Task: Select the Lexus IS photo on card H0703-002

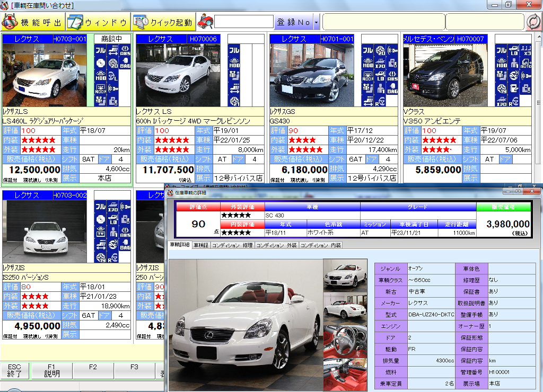Action: [45, 231]
